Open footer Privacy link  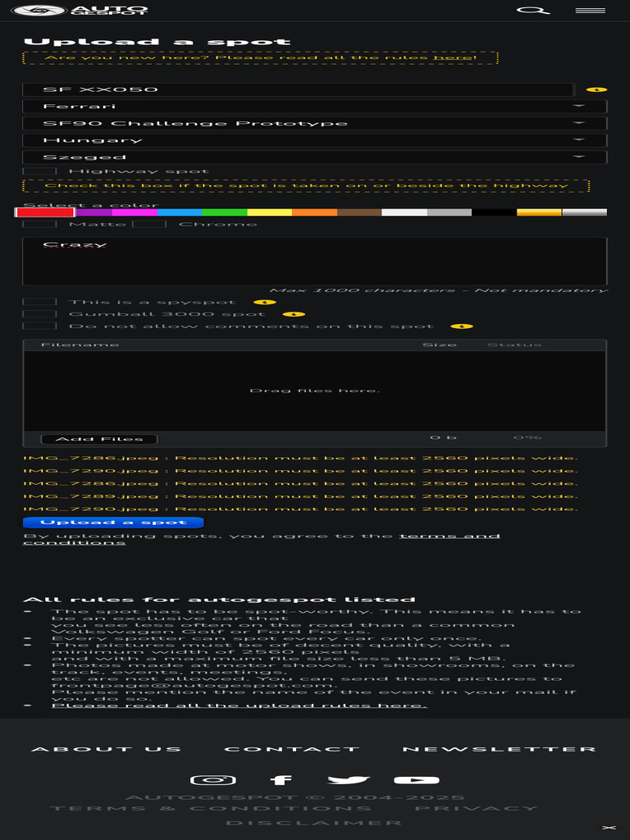point(477,808)
